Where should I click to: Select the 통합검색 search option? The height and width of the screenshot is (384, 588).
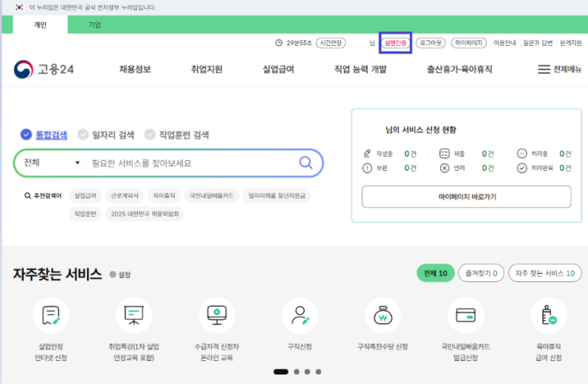pos(44,135)
